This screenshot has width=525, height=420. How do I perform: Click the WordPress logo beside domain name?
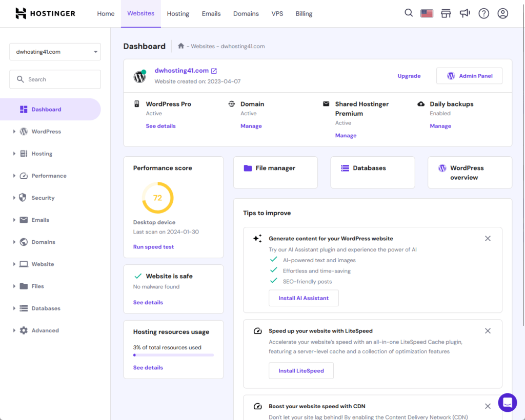[x=139, y=77]
